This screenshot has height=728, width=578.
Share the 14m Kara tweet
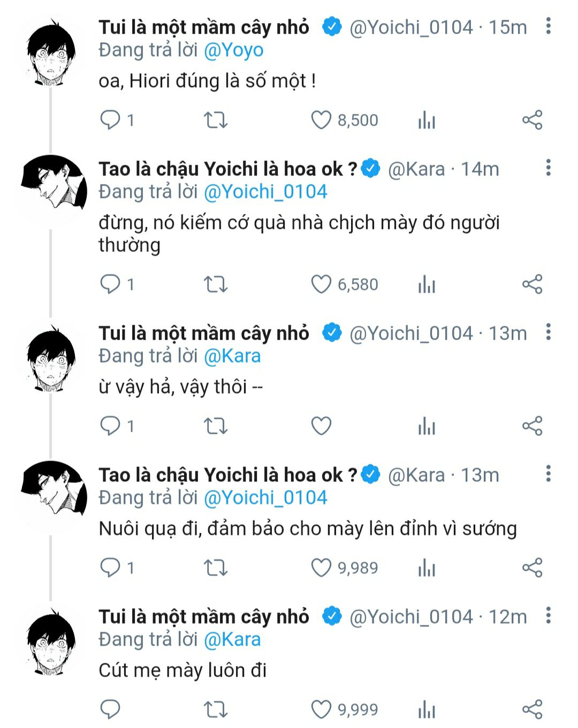coord(532,285)
